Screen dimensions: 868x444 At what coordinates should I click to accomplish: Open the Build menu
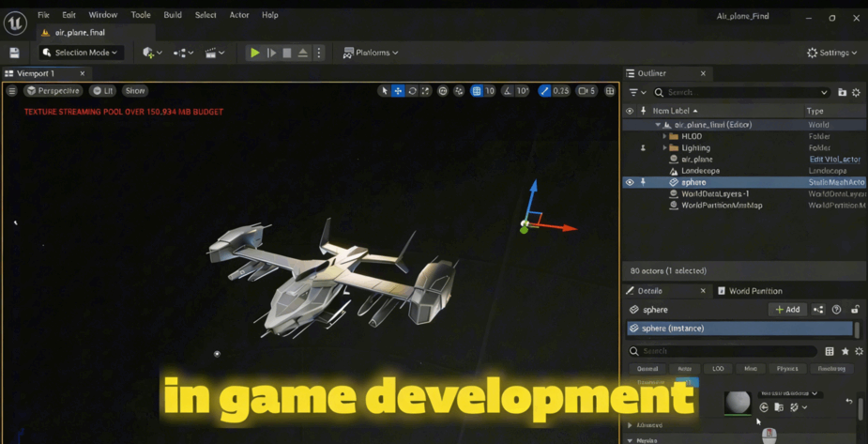(x=173, y=15)
